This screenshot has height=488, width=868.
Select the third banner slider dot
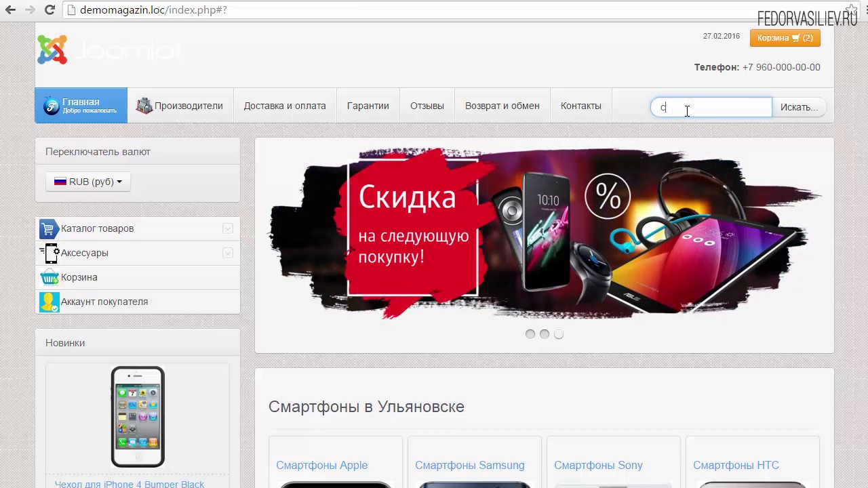pyautogui.click(x=559, y=334)
